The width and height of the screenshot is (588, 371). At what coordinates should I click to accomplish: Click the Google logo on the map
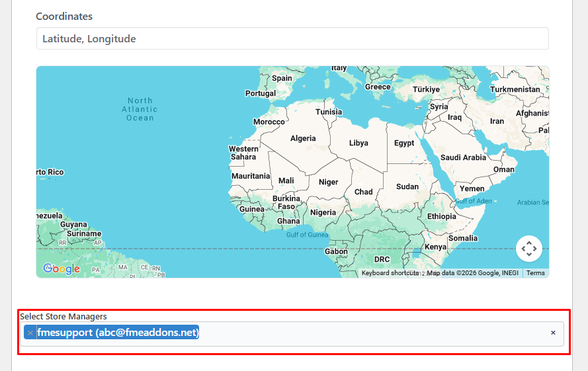pos(61,268)
